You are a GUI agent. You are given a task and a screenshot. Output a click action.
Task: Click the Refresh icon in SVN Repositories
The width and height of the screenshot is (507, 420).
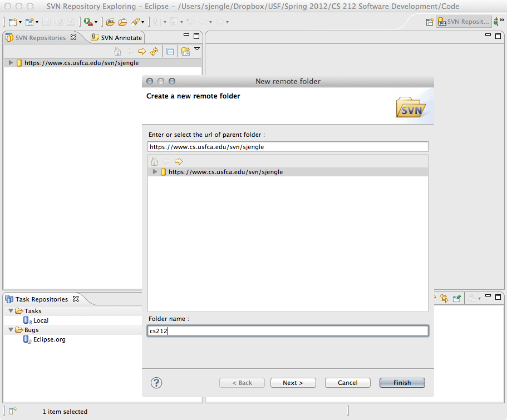coord(154,51)
